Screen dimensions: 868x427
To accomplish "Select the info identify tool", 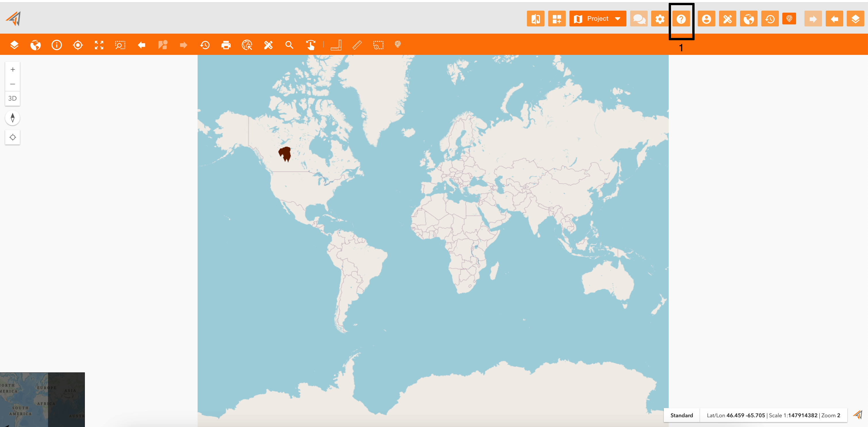I will click(57, 45).
